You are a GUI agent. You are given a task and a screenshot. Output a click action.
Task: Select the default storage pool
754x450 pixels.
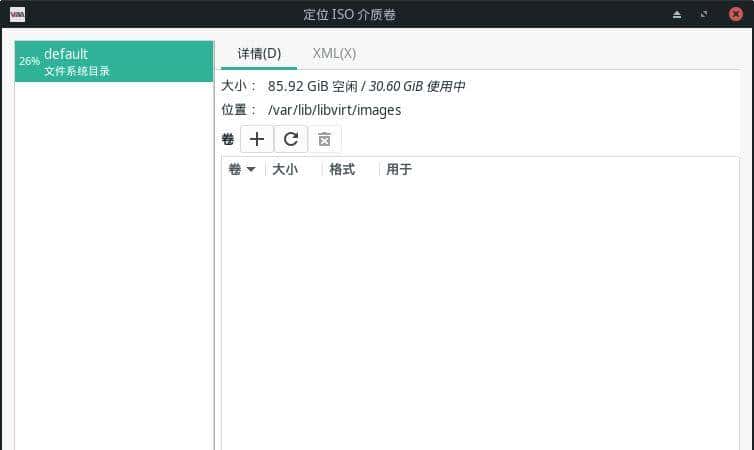(x=114, y=62)
